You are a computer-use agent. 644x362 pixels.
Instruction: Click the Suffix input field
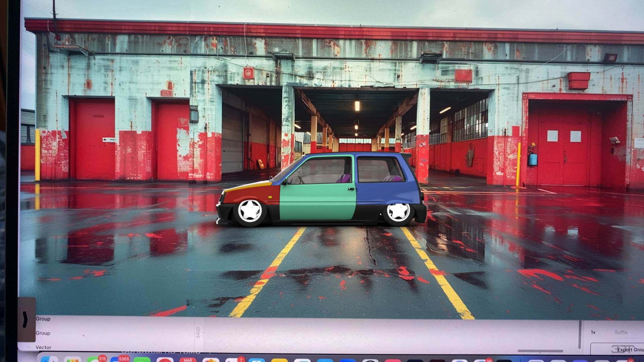(621, 333)
